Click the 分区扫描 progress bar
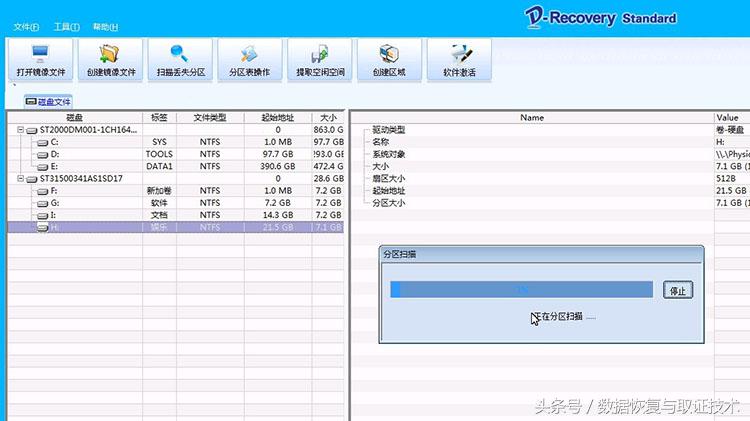Image resolution: width=750 pixels, height=421 pixels. point(521,289)
